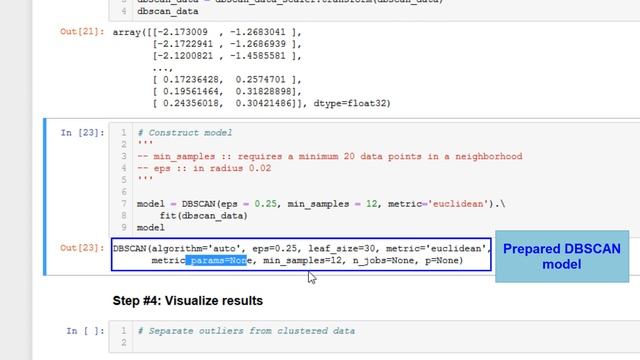Image resolution: width=640 pixels, height=360 pixels.
Task: Click the DBSCAN(eps = 0.25 model line
Action: click(321, 204)
